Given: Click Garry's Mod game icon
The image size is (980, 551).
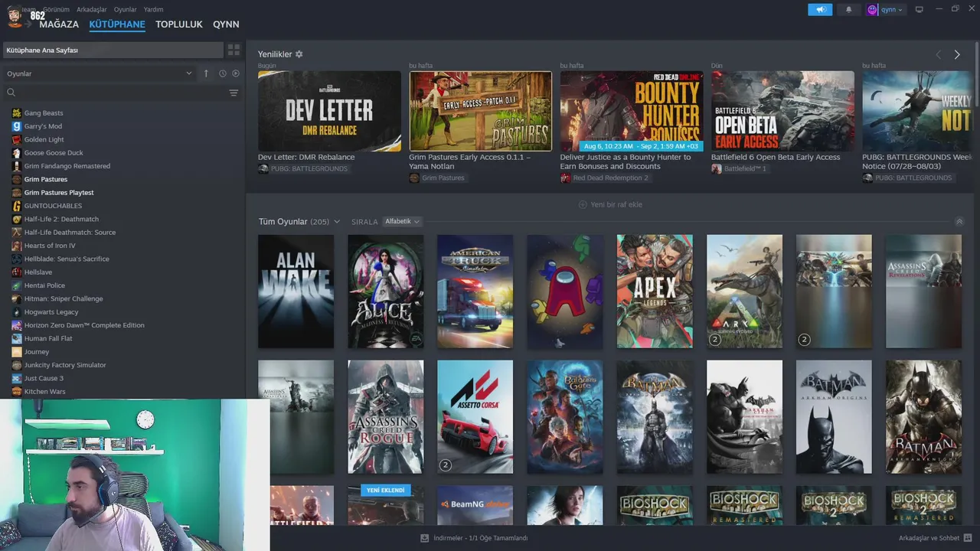Looking at the screenshot, I should click(17, 126).
